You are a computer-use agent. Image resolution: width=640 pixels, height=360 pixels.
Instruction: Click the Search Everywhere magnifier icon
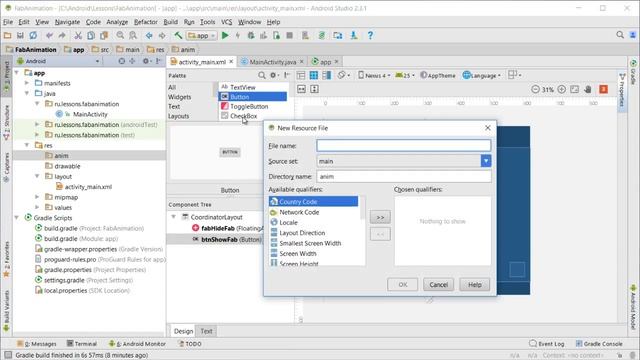click(620, 35)
